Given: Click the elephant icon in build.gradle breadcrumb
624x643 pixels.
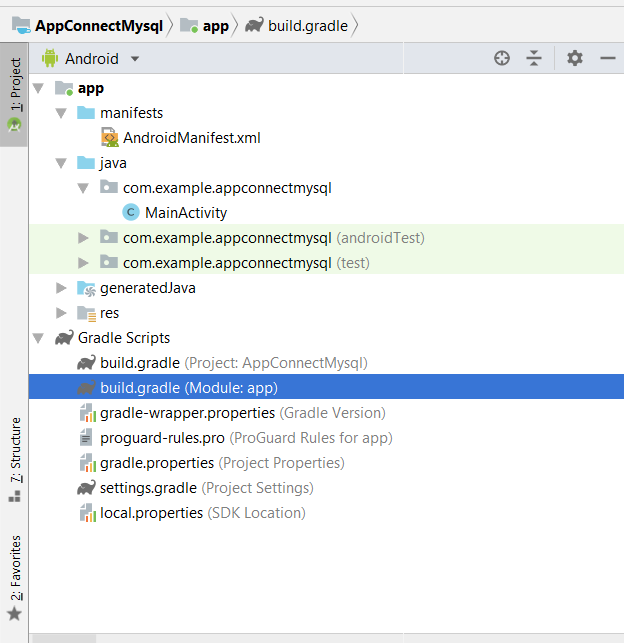Looking at the screenshot, I should [254, 25].
